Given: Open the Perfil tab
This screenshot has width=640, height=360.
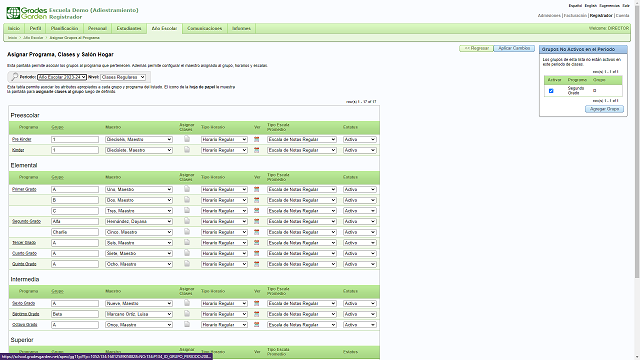Looking at the screenshot, I should pos(36,29).
